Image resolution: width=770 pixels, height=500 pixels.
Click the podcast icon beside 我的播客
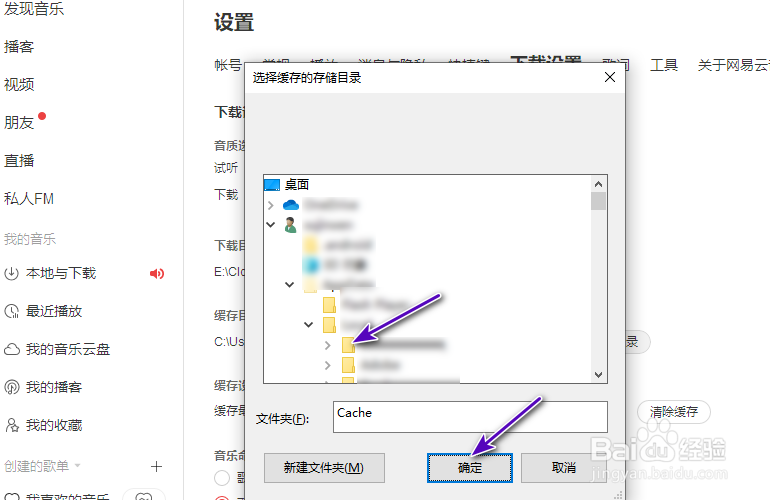coord(11,387)
